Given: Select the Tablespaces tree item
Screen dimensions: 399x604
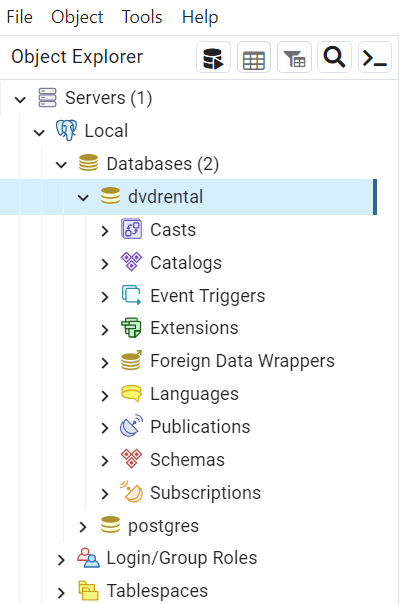Looking at the screenshot, I should (x=157, y=591).
